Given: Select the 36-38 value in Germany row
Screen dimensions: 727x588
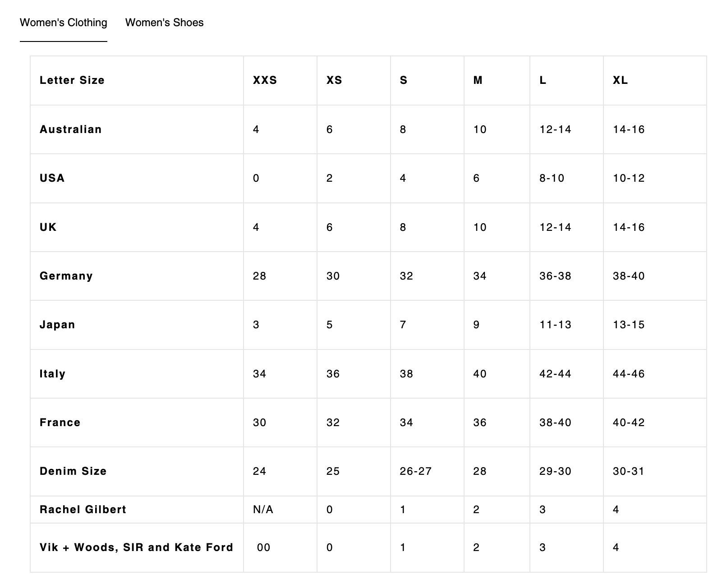Looking at the screenshot, I should (555, 276).
